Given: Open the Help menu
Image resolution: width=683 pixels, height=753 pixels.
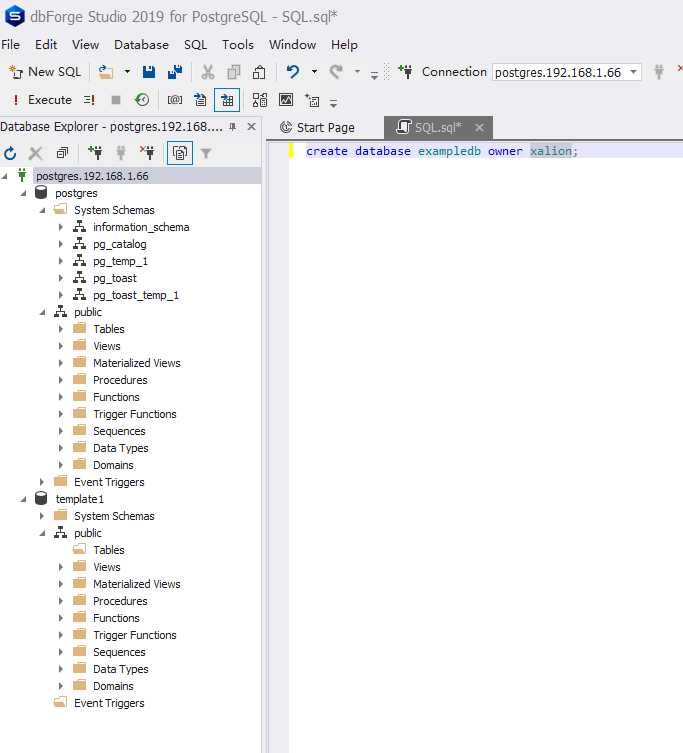Looking at the screenshot, I should [344, 45].
